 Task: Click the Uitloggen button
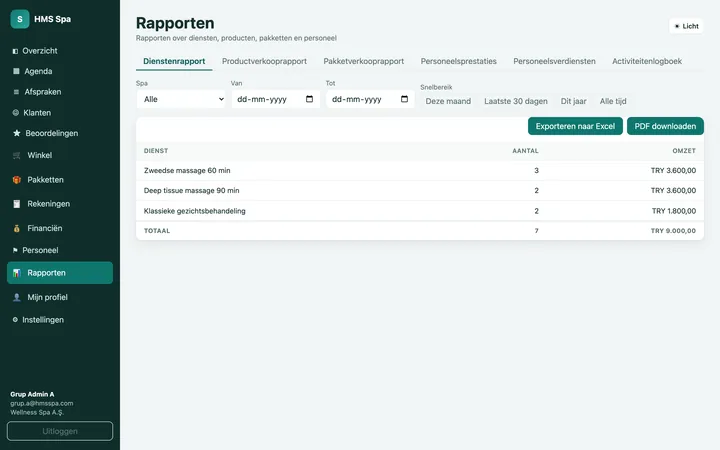point(60,431)
